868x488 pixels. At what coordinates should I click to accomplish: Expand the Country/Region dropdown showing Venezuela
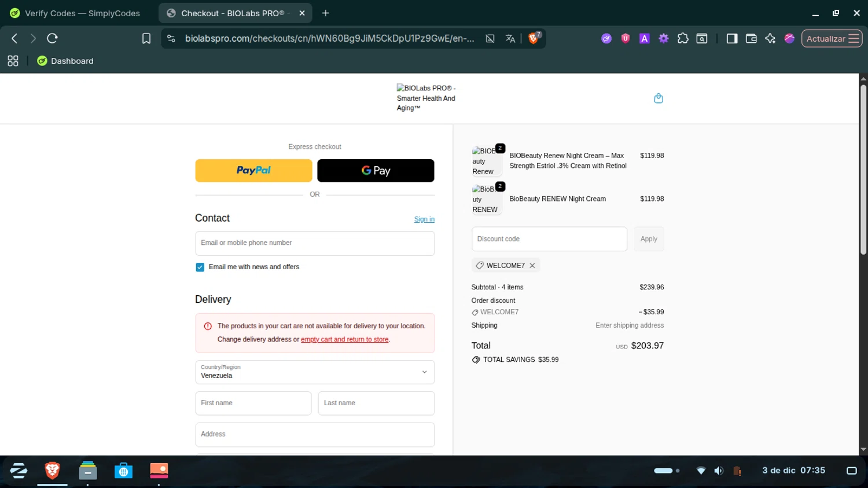[x=315, y=372]
